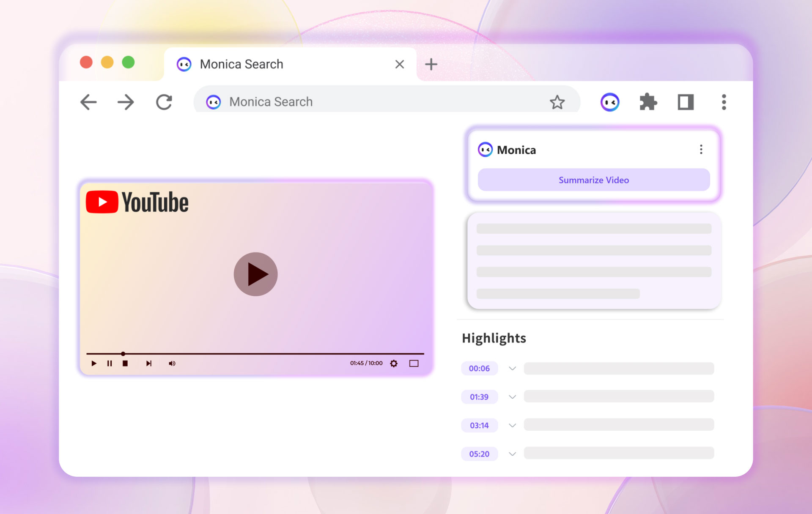Toggle theater mode rectangle icon

coord(414,364)
